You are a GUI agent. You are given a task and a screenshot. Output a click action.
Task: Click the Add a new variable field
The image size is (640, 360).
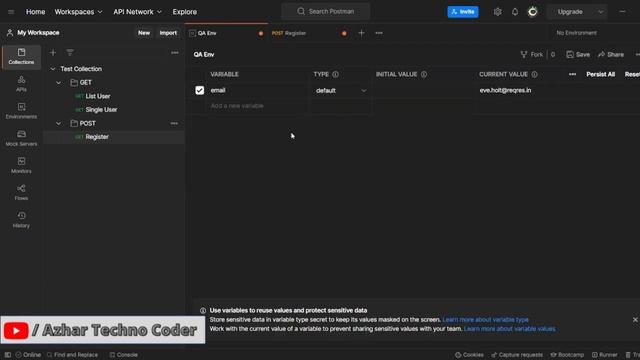pyautogui.click(x=258, y=106)
